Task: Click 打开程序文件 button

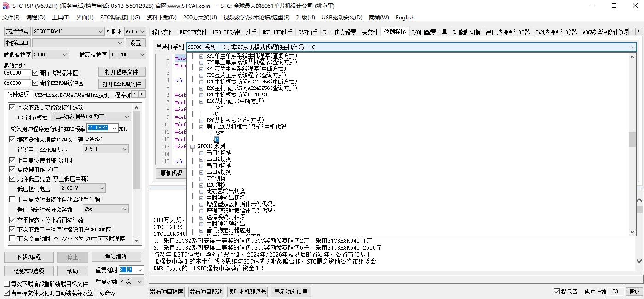Action: [x=122, y=72]
